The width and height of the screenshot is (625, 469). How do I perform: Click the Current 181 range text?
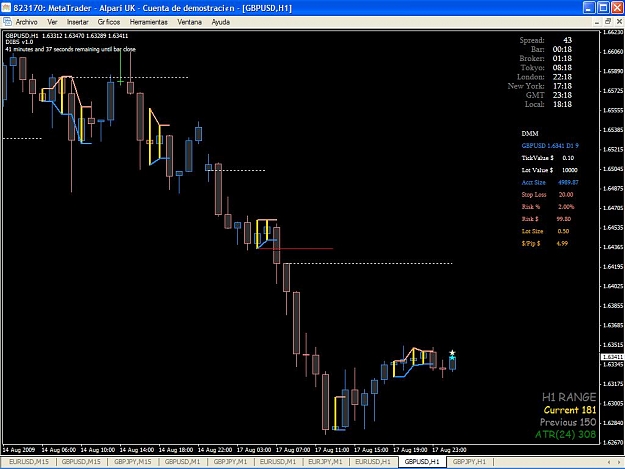coord(570,410)
